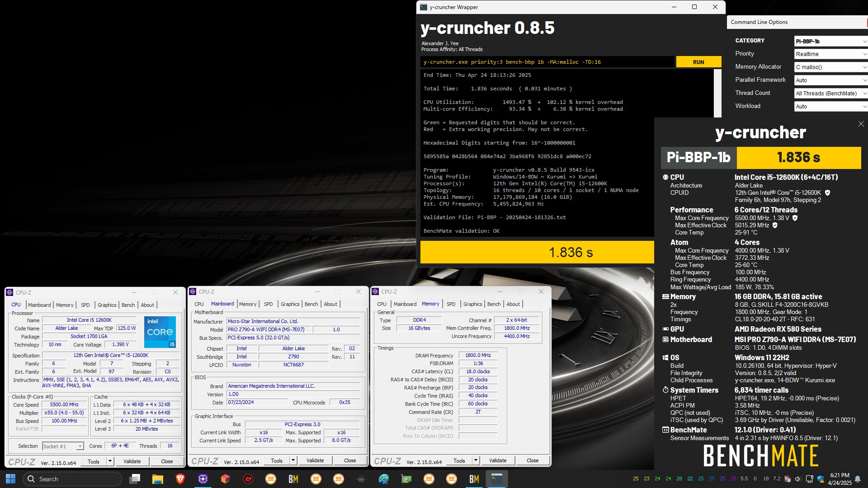Open the black cat taskbar icon
Screen dimensions: 868x488
coord(361,479)
